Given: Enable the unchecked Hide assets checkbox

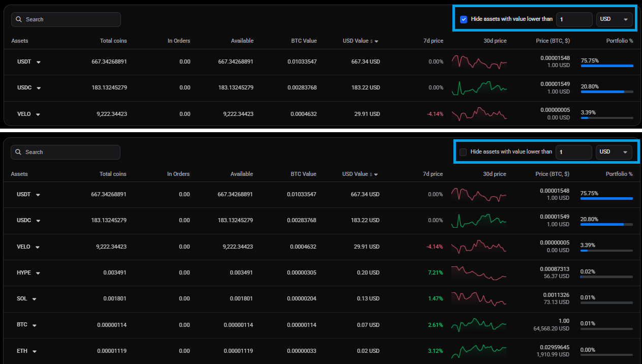Looking at the screenshot, I should (463, 152).
